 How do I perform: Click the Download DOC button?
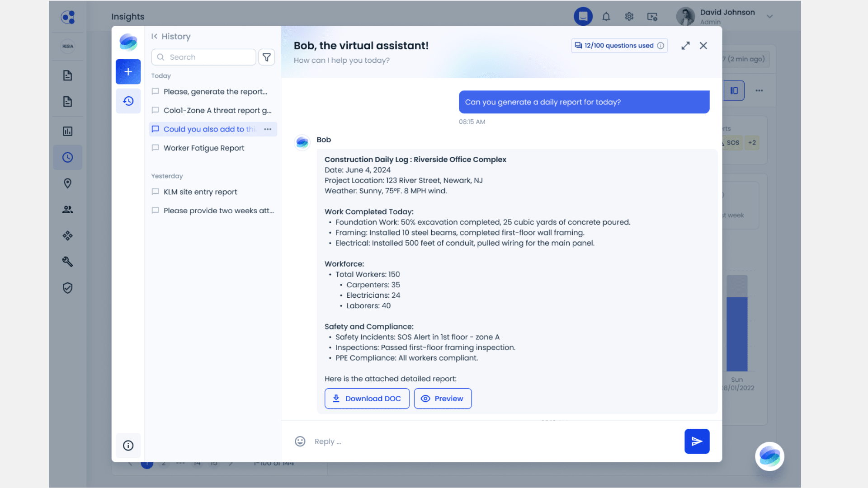(367, 399)
